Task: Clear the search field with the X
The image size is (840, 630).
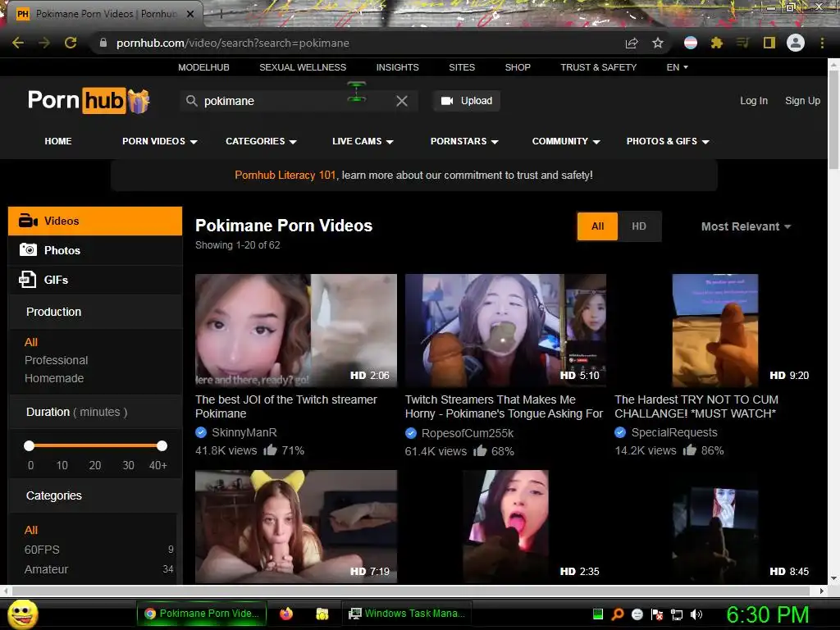Action: click(402, 101)
